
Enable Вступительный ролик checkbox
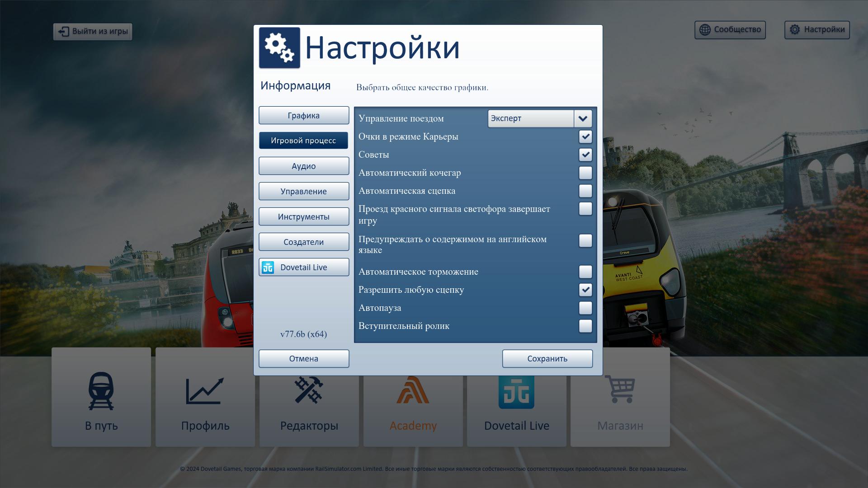(x=585, y=326)
